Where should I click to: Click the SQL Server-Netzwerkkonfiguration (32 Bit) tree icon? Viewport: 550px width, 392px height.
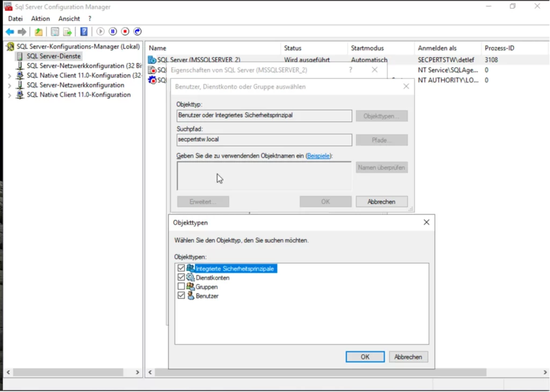pyautogui.click(x=20, y=66)
